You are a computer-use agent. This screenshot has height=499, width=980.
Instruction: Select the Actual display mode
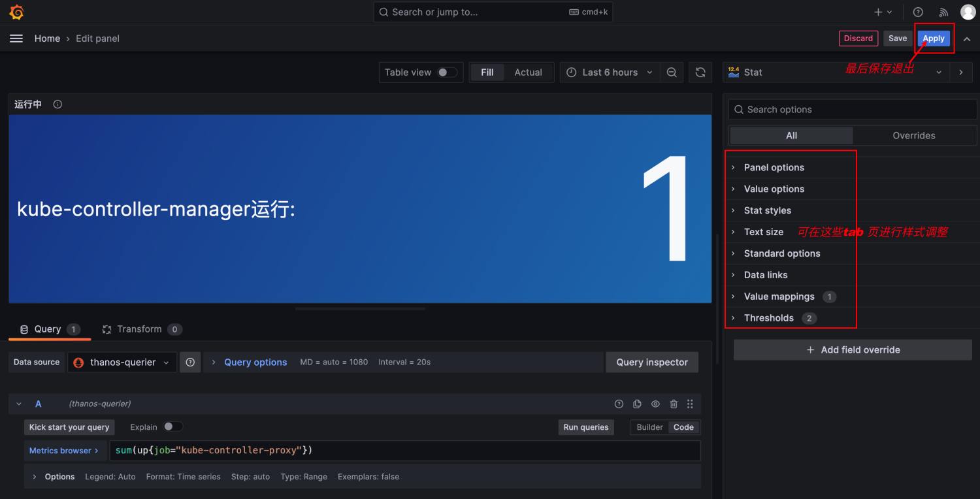(x=528, y=72)
